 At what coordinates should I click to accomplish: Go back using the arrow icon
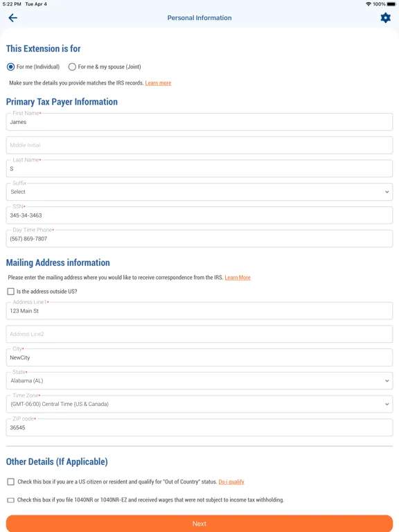(x=13, y=17)
